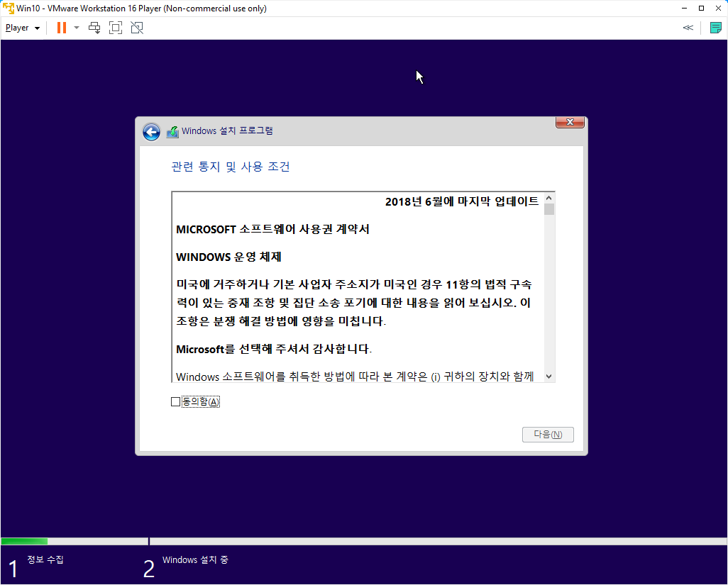The image size is (728, 585).
Task: Check the 동의함(A) checkbox
Action: (x=175, y=402)
